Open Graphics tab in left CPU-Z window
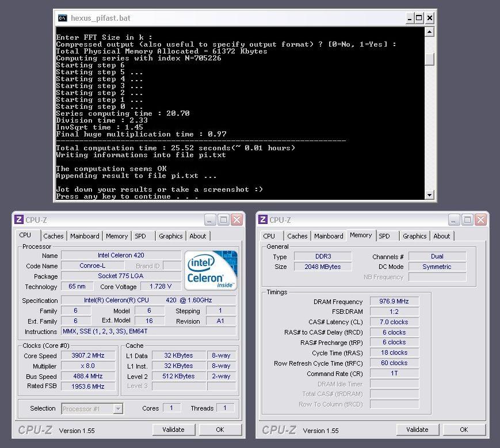500x448 pixels. tap(171, 236)
